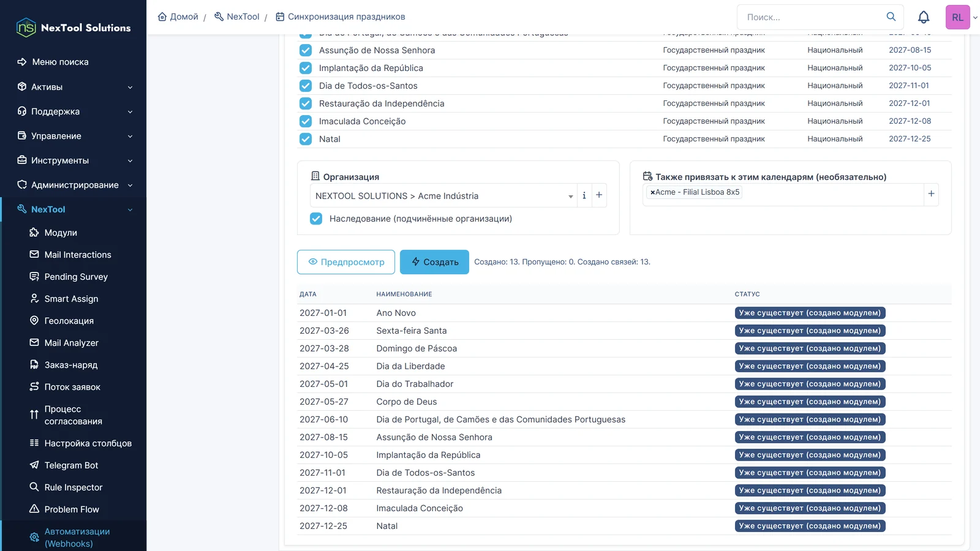
Task: Open Геолокация in sidebar
Action: point(69,321)
